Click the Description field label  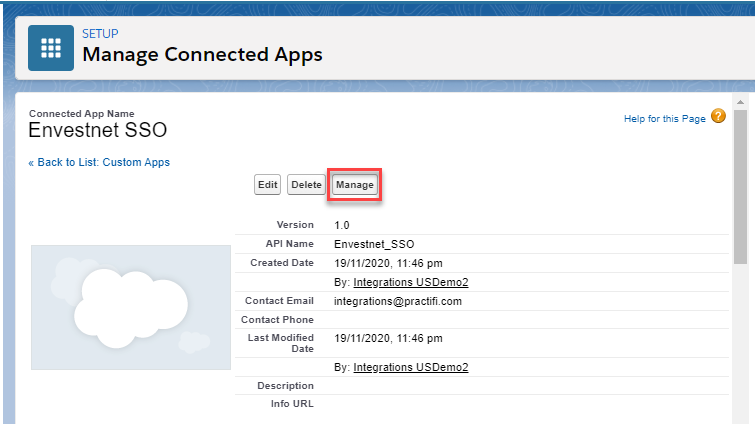tap(286, 385)
